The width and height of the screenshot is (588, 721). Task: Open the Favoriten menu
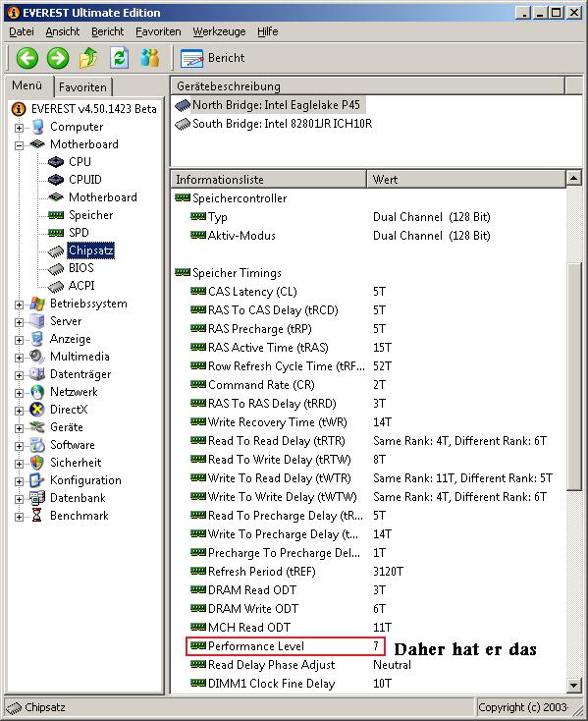coord(158,31)
